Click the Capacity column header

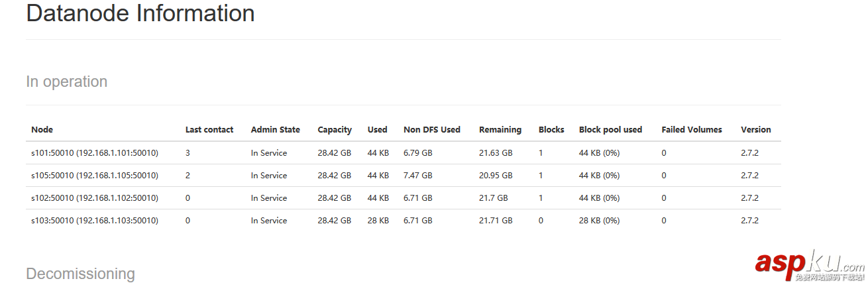pos(335,130)
